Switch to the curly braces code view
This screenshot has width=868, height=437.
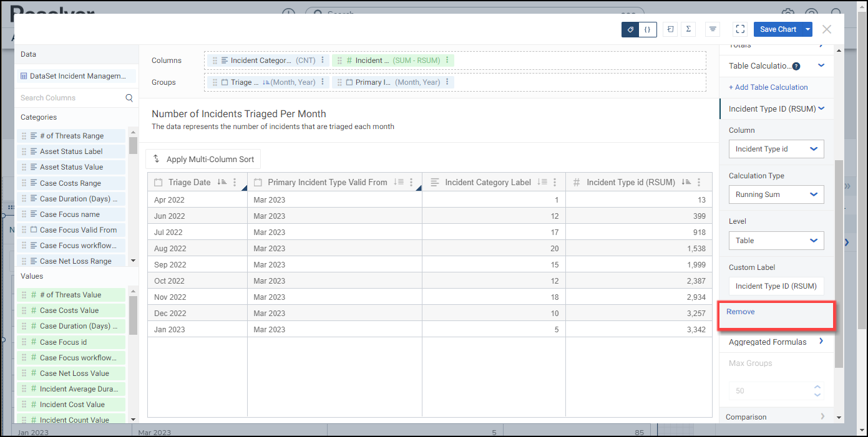coord(648,29)
